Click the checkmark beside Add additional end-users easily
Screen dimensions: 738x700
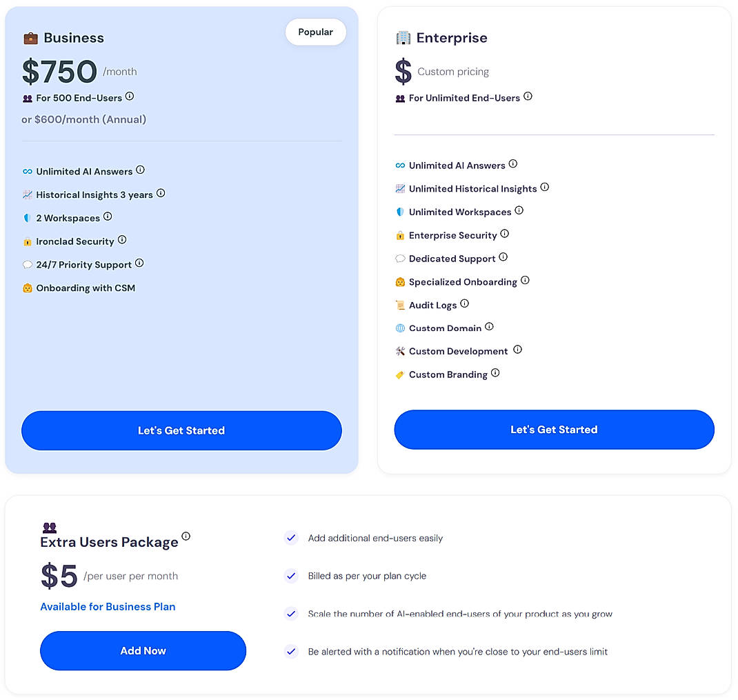point(291,538)
